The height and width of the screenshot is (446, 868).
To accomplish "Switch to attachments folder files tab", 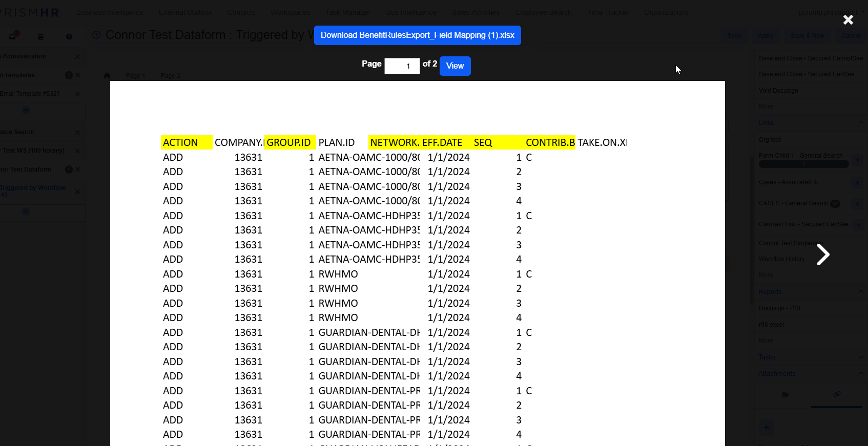I will coord(785,394).
